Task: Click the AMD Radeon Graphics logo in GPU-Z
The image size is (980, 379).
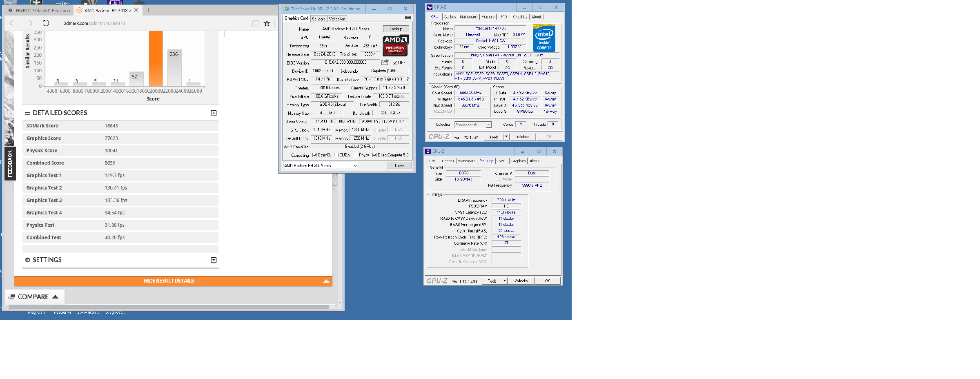Action: pyautogui.click(x=395, y=45)
